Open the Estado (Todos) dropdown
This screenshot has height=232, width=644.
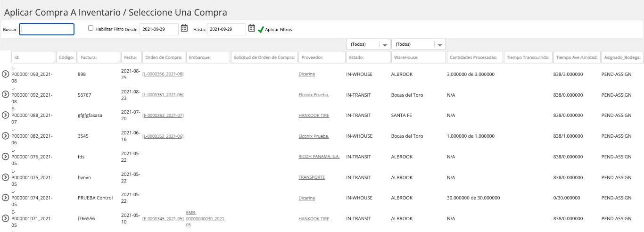pyautogui.click(x=368, y=44)
